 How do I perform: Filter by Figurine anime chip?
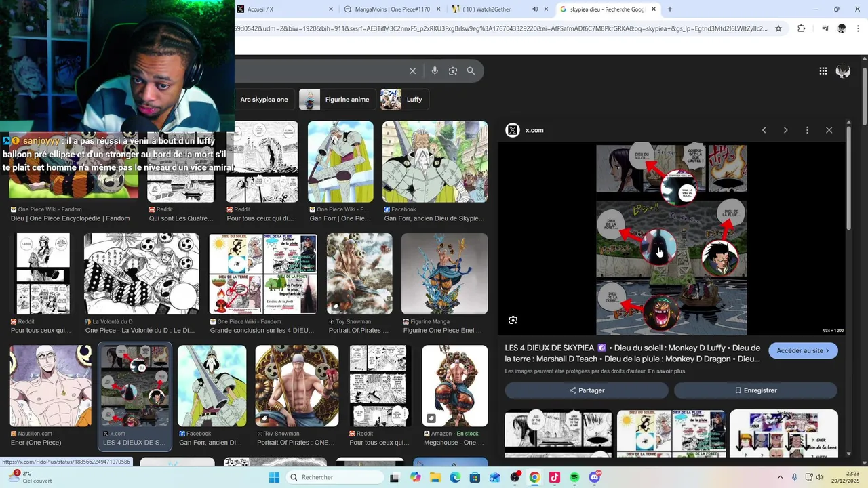[x=337, y=100]
